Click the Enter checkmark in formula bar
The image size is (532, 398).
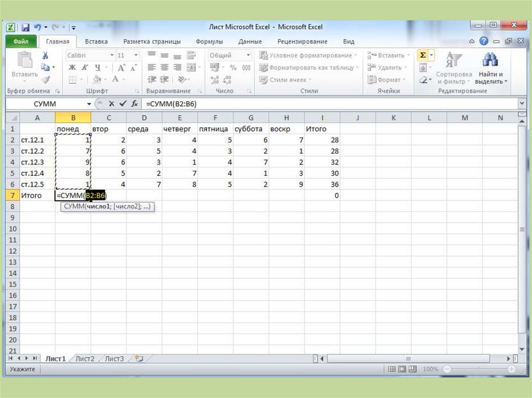pyautogui.click(x=123, y=103)
